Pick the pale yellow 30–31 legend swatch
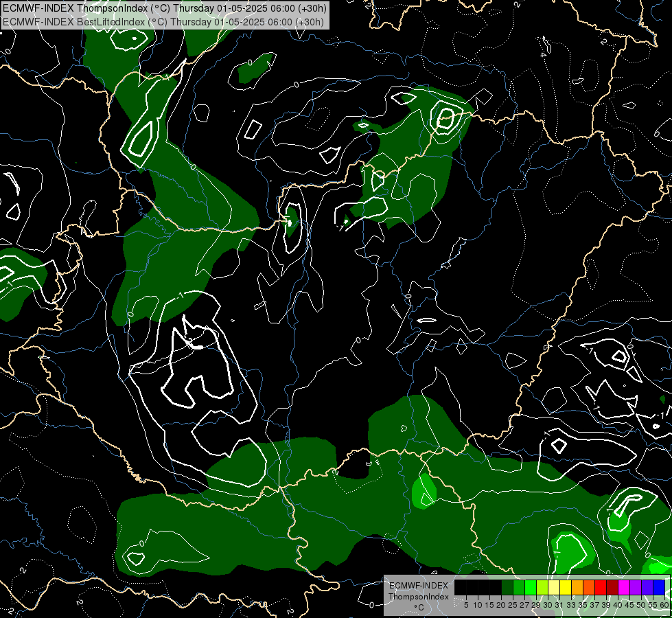 point(554,587)
